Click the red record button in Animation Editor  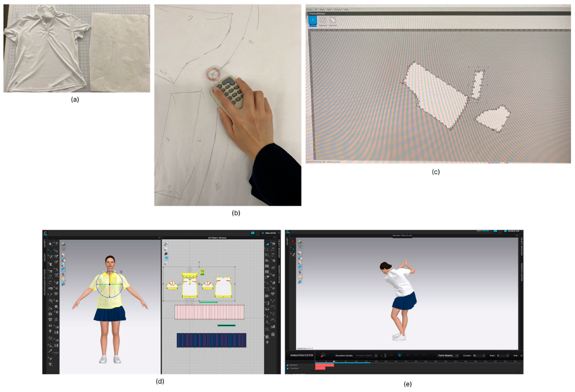(323, 356)
